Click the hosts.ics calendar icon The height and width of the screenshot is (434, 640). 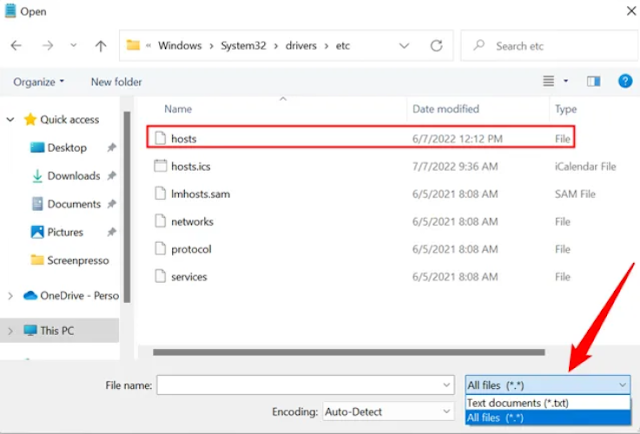pos(160,166)
